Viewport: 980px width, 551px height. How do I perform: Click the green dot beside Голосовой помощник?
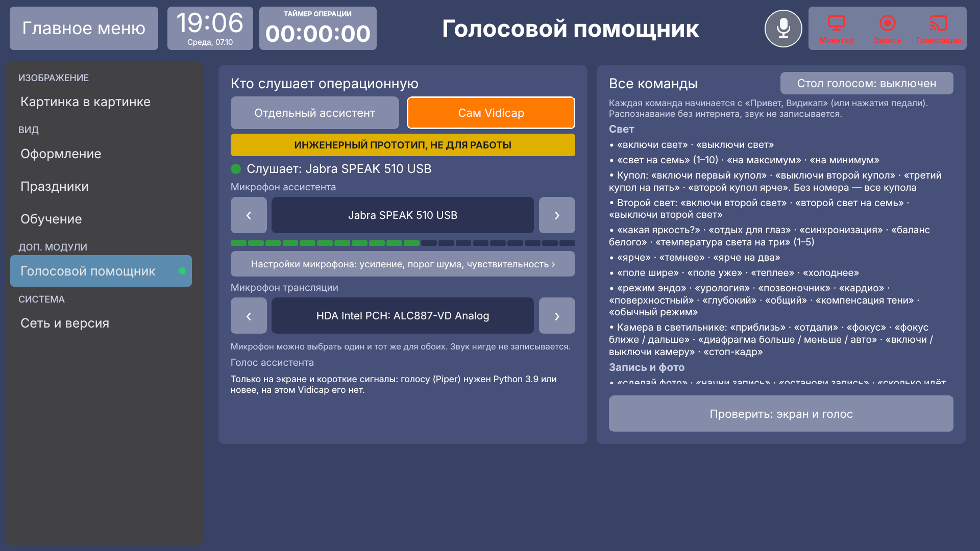click(x=182, y=271)
